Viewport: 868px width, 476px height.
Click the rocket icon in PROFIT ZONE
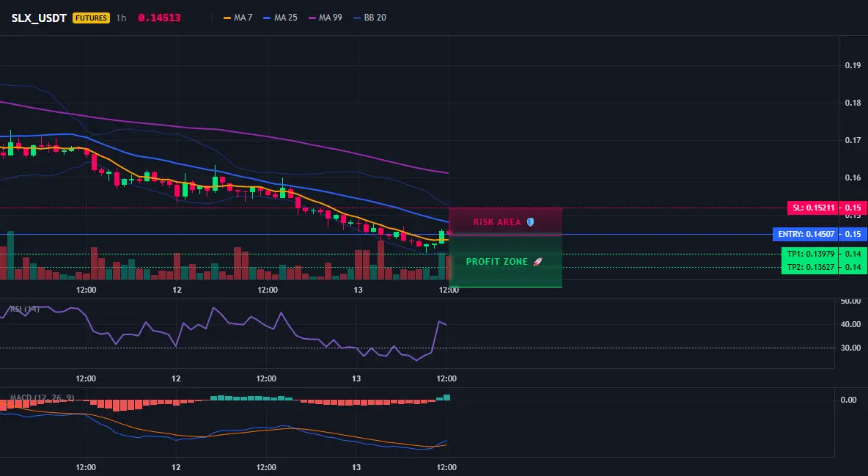tap(537, 262)
